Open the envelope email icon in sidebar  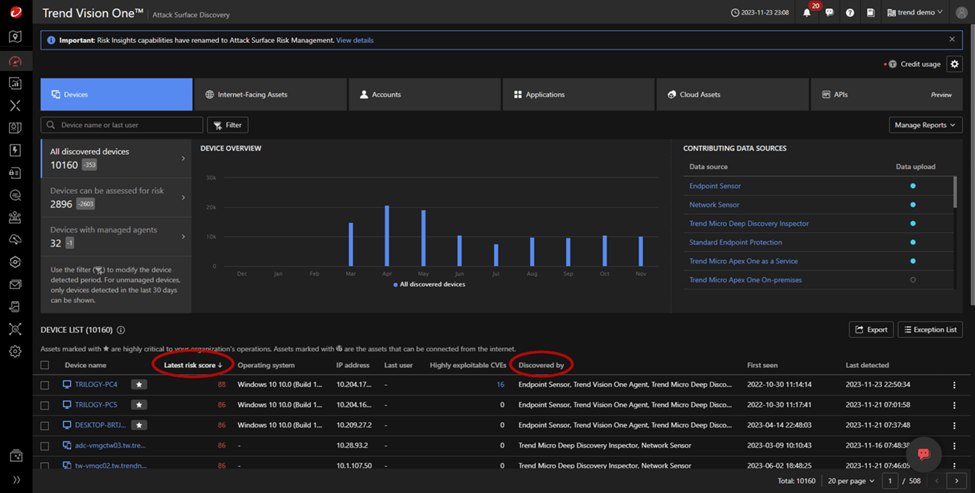[x=16, y=284]
